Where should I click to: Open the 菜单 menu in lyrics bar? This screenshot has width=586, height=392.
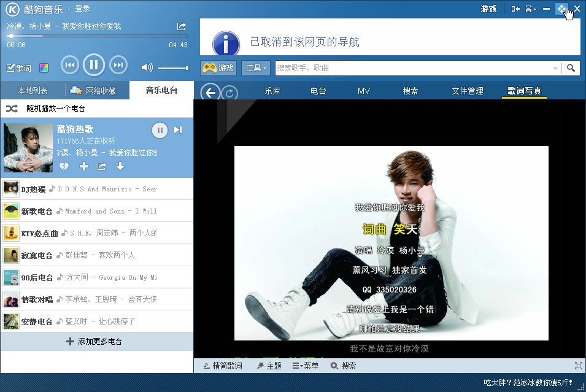point(306,366)
